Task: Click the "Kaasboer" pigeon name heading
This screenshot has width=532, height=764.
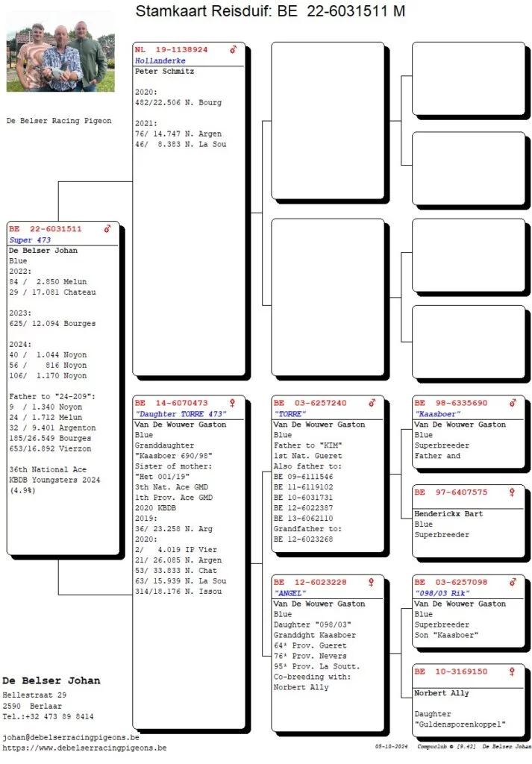Action: 437,414
